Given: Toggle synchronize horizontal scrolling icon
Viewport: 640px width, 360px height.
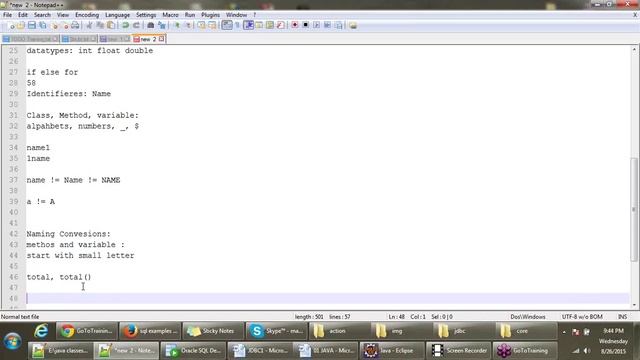Looking at the screenshot, I should 212,25.
